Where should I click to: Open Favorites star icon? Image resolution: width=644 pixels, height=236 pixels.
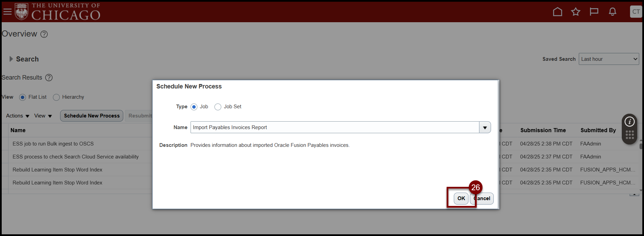576,12
